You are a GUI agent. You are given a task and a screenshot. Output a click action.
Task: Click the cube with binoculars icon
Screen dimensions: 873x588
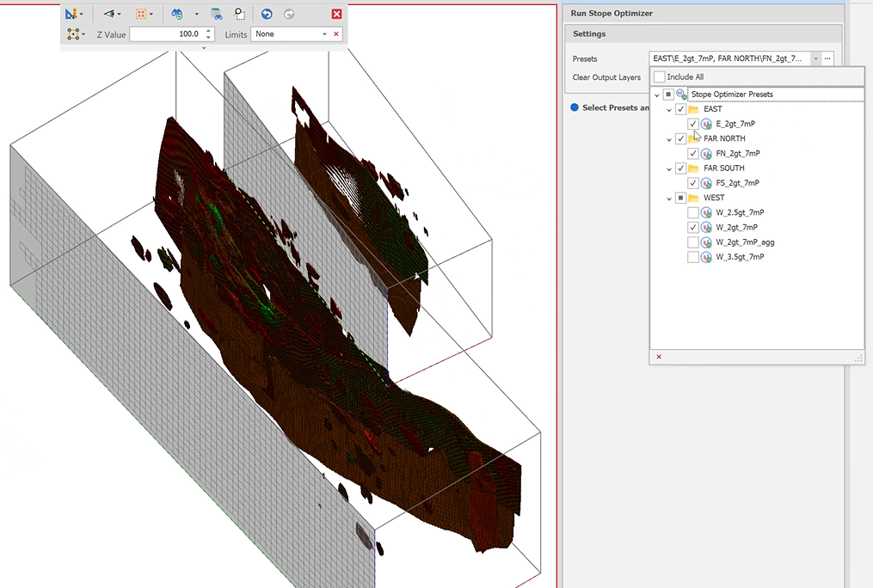pyautogui.click(x=217, y=14)
